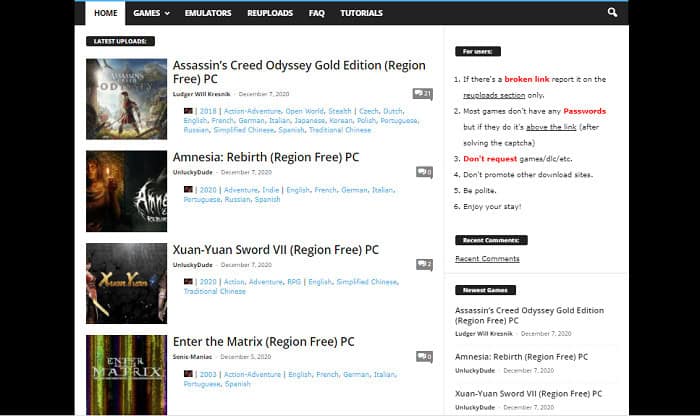The height and width of the screenshot is (416, 700).
Task: Open Amnesia: Rebirth in Newest Games sidebar
Action: [521, 357]
